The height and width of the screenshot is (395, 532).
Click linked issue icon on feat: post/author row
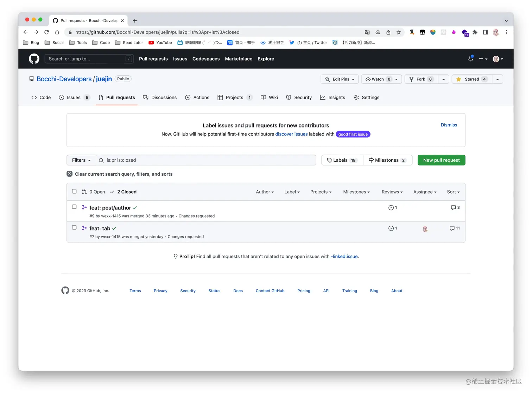392,208
